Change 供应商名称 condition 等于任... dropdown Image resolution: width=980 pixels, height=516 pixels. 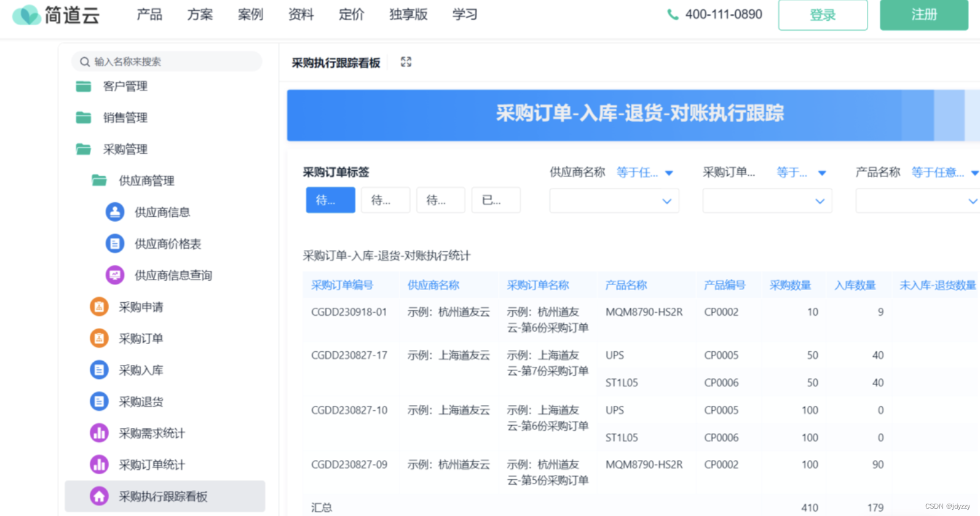pyautogui.click(x=644, y=173)
